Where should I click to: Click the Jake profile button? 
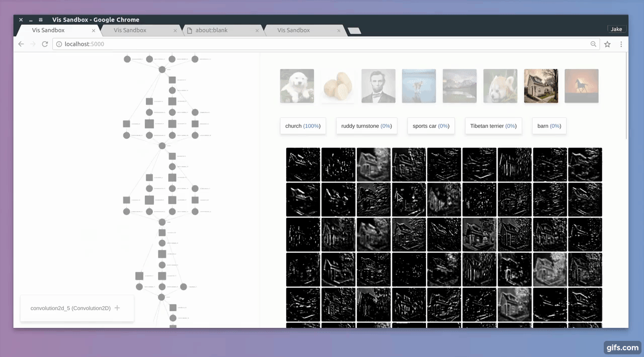[616, 30]
